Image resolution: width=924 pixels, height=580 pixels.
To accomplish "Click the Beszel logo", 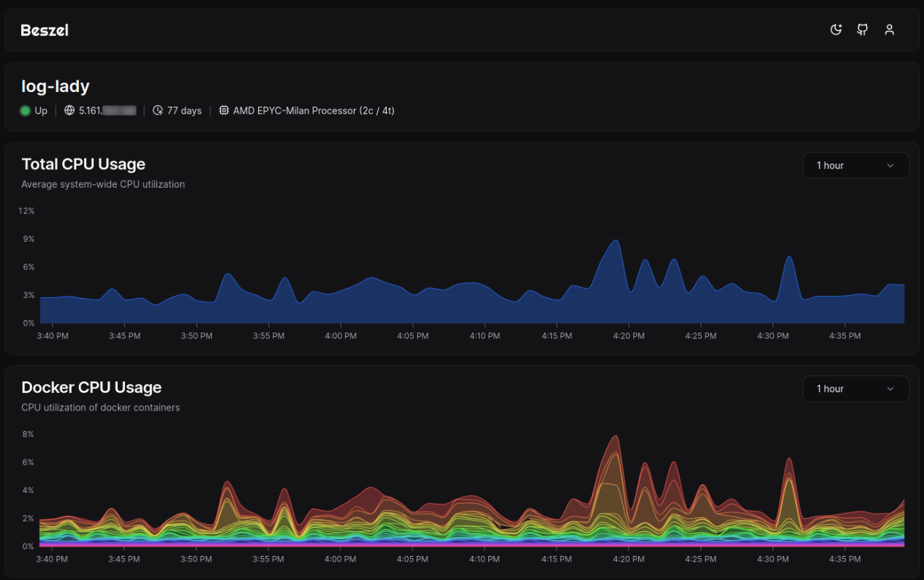I will point(45,30).
